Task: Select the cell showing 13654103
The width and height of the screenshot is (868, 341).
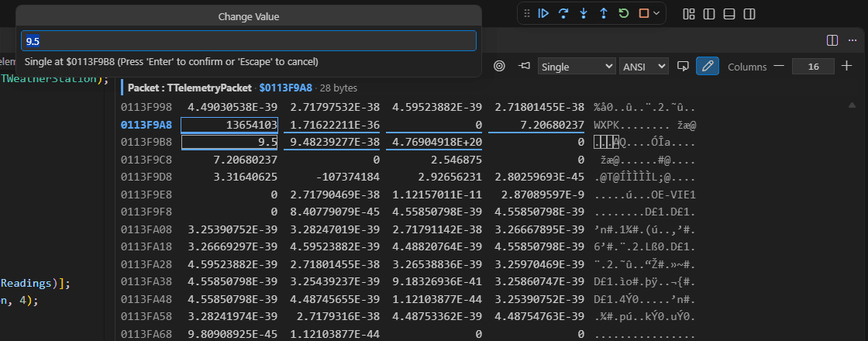Action: pos(229,125)
